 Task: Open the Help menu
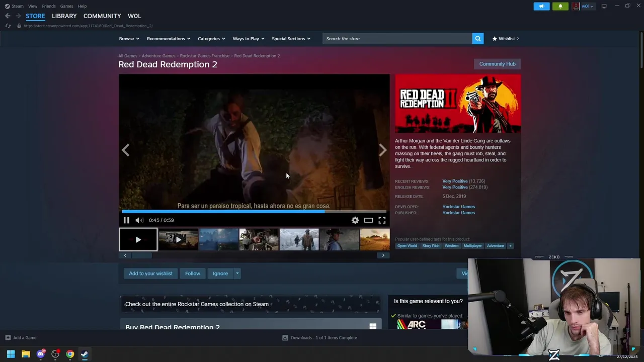(x=82, y=6)
